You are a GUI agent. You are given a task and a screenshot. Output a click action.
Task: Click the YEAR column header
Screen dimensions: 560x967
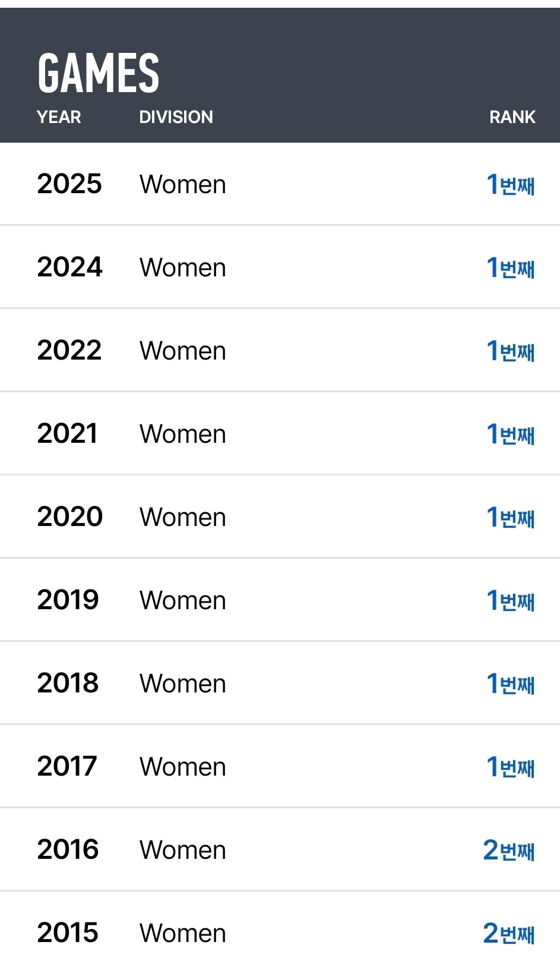[x=59, y=117]
